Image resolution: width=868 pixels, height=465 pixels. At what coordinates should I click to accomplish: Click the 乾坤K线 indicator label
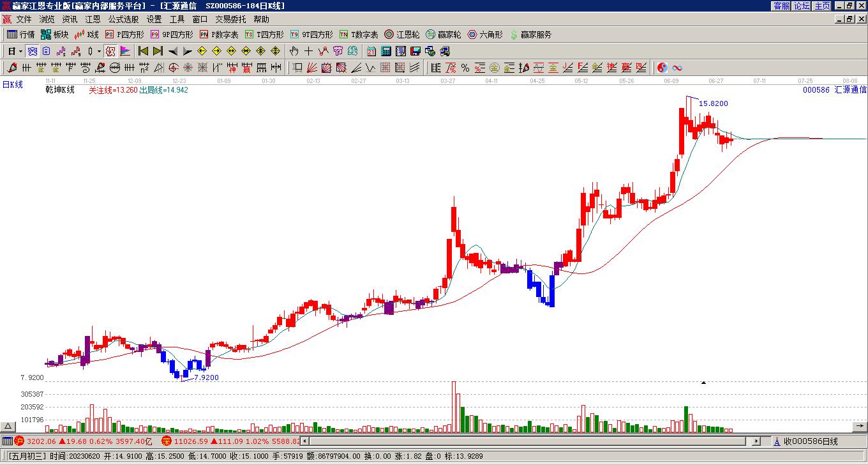coord(60,90)
